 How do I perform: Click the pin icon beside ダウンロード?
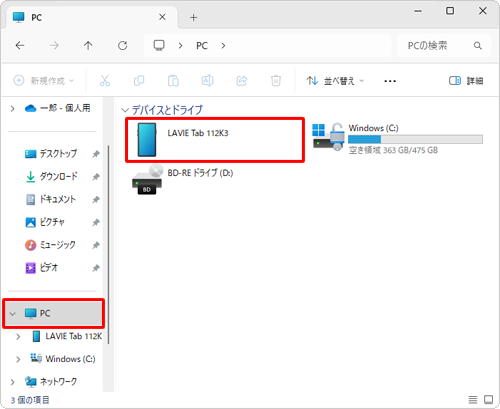click(x=96, y=177)
